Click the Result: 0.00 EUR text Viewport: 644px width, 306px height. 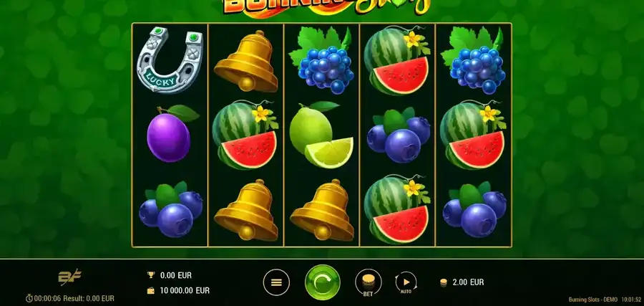pos(88,299)
